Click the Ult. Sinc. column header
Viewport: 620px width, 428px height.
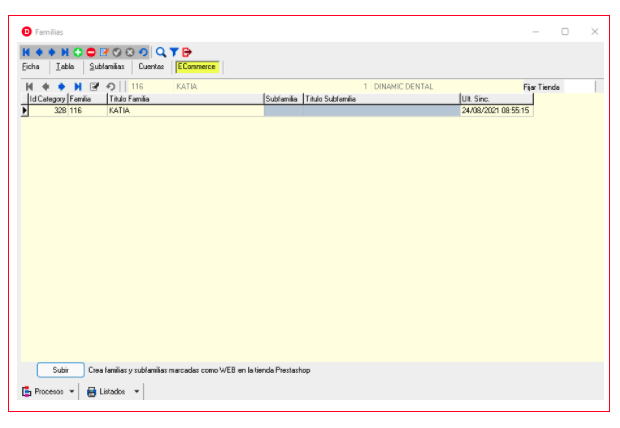(497, 99)
